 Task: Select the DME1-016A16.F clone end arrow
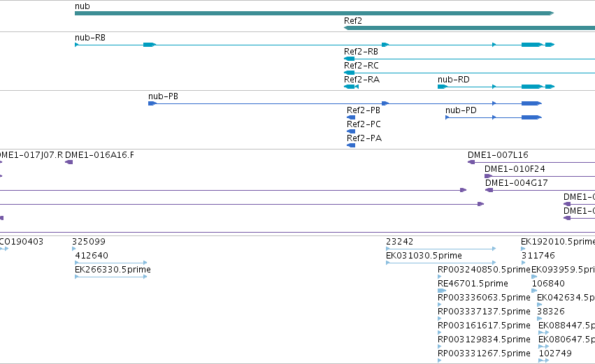click(x=69, y=162)
